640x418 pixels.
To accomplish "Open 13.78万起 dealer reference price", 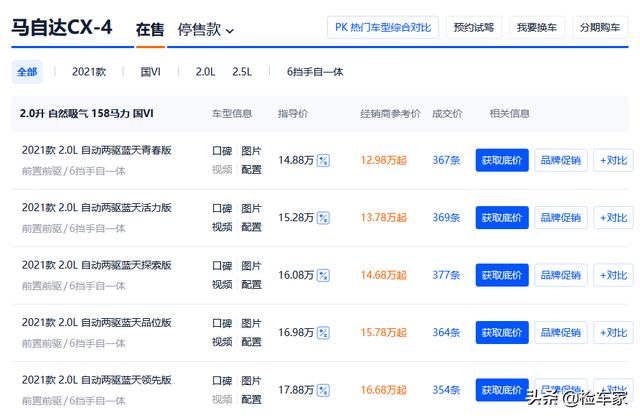I will [x=384, y=218].
